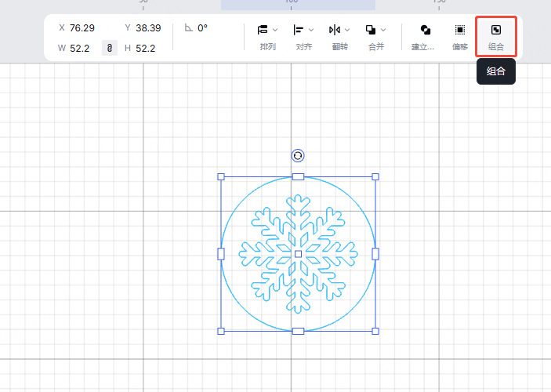Click the 偏移 (Offset) tool icon

pyautogui.click(x=460, y=30)
